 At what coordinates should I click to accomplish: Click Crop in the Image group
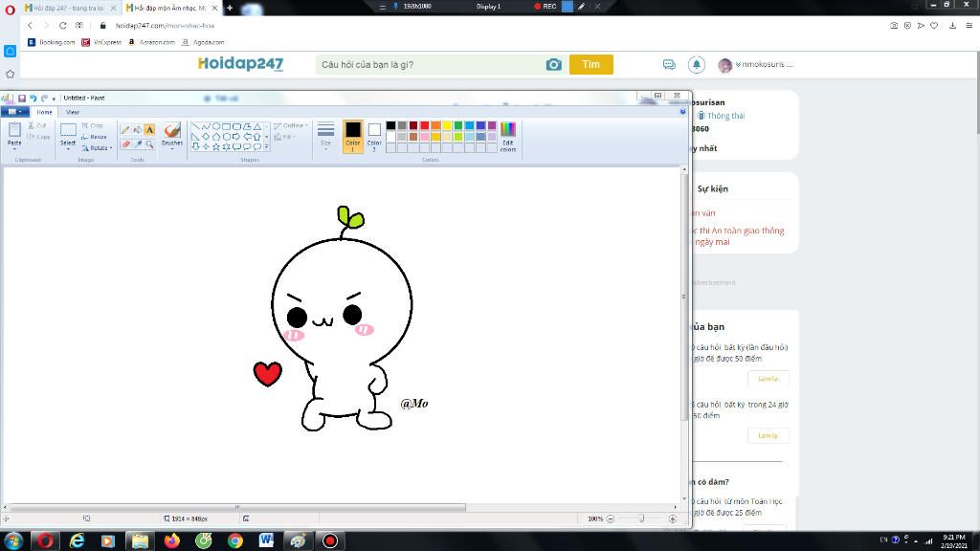(x=93, y=125)
